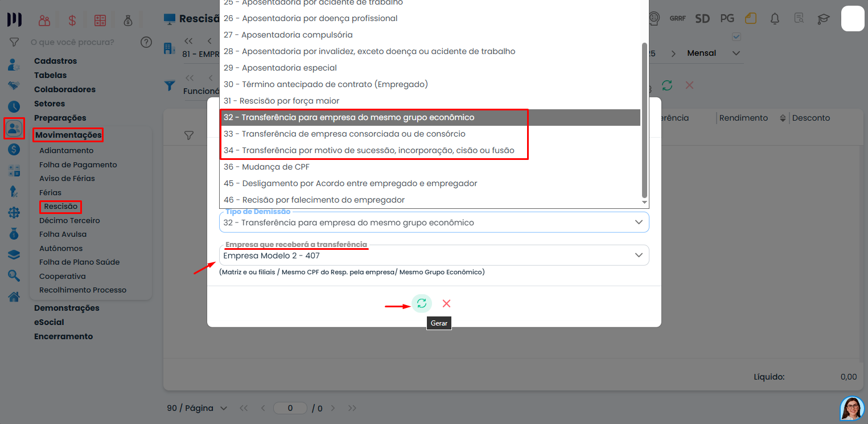This screenshot has height=424, width=868.
Task: Select option 32 - Transferência para empresa do mesmo grupo
Action: [431, 117]
